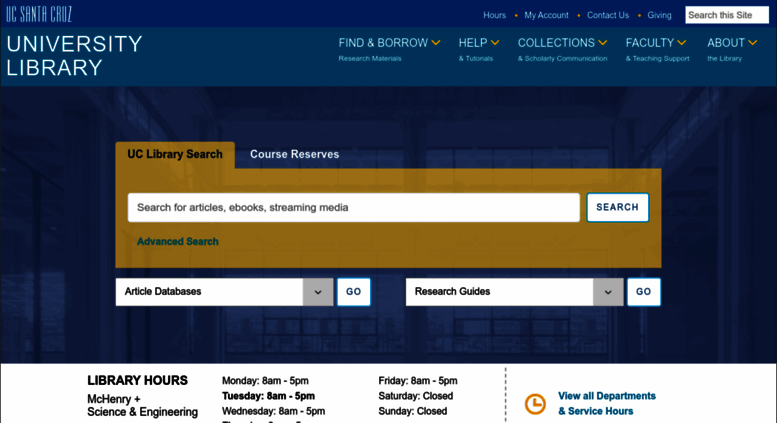Switch to the Course Reserves tab
This screenshot has width=777, height=423.
click(294, 155)
